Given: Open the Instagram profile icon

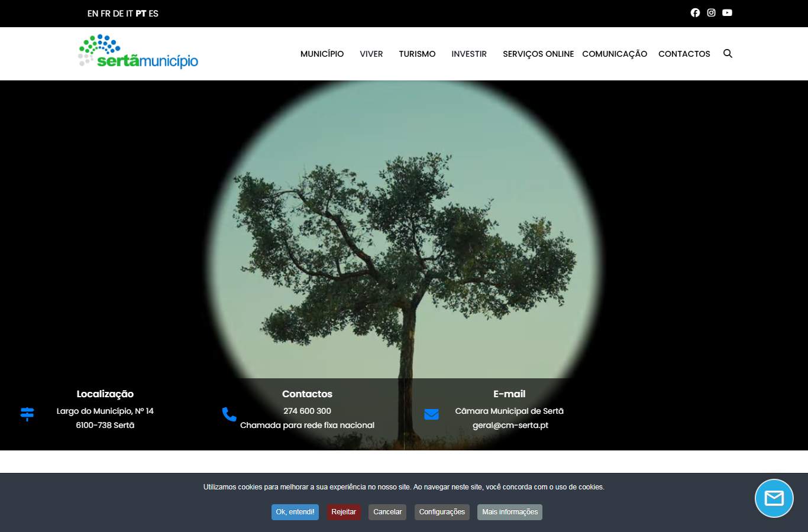Looking at the screenshot, I should pos(712,12).
